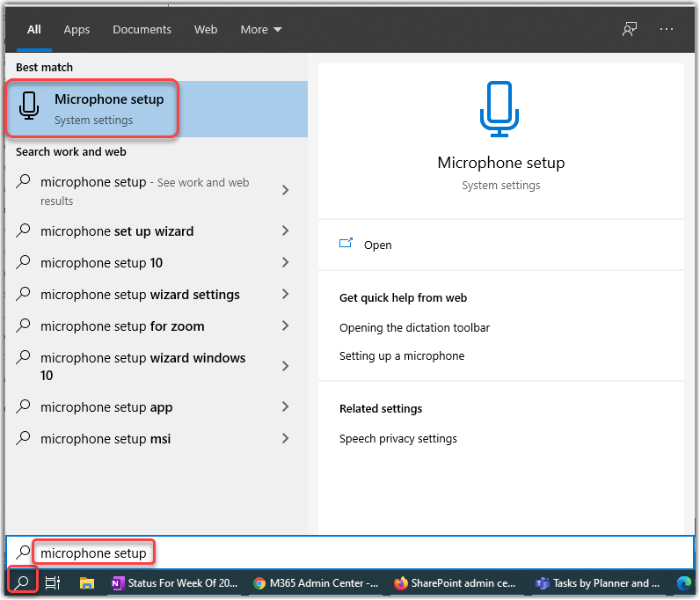Expand arrow for microphone set up wizard
The image size is (700, 600).
coord(285,230)
